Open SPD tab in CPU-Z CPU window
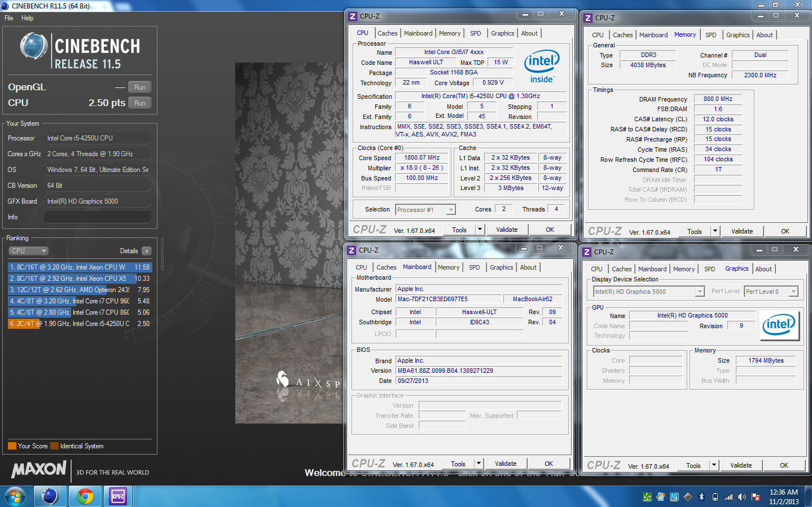This screenshot has height=507, width=812. [x=476, y=33]
